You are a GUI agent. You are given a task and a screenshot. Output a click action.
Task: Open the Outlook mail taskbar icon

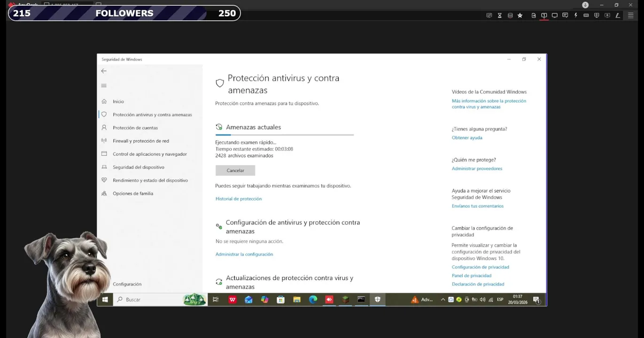pyautogui.click(x=248, y=300)
